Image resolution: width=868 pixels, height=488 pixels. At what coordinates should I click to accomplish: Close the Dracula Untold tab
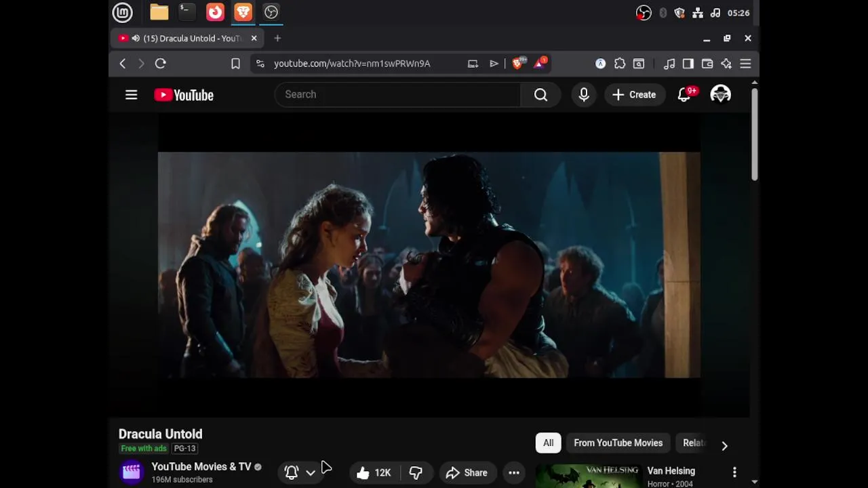coord(254,39)
